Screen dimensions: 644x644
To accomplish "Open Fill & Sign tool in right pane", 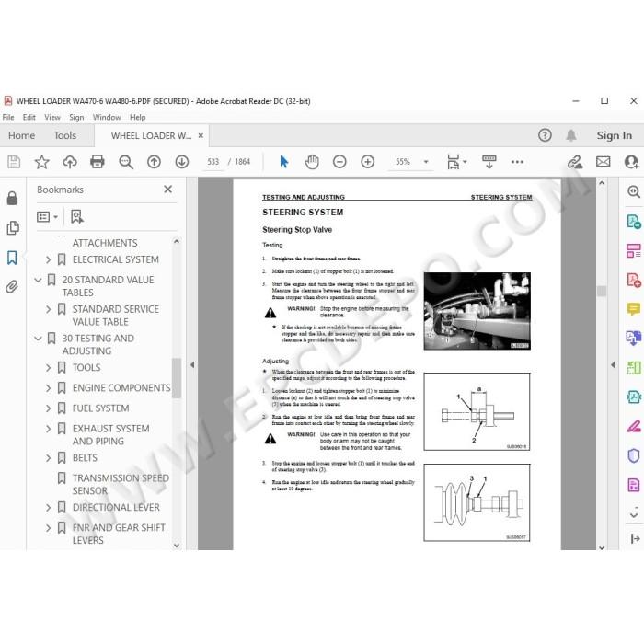I will (633, 427).
